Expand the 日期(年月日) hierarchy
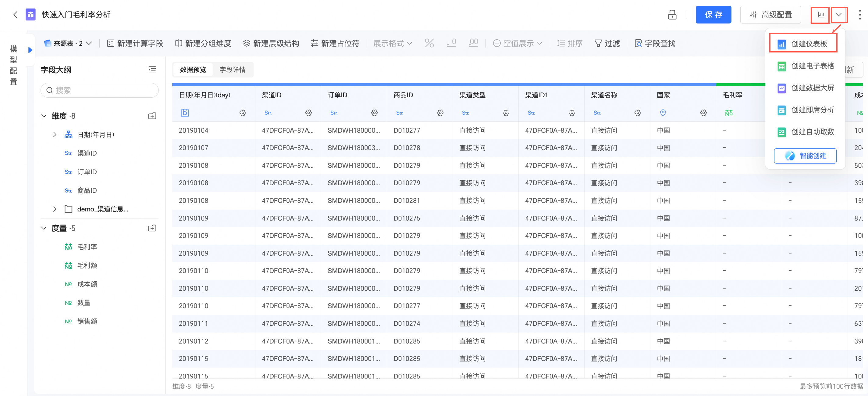 coord(55,135)
